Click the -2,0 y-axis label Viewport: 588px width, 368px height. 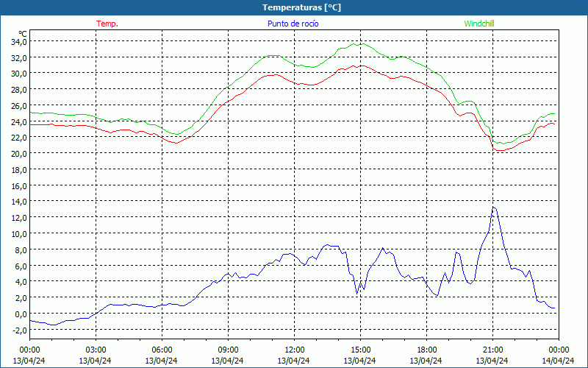point(19,330)
